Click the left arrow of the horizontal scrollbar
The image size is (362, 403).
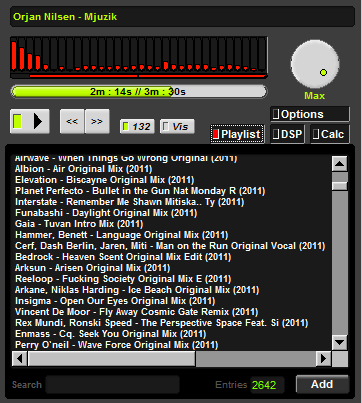coord(20,359)
